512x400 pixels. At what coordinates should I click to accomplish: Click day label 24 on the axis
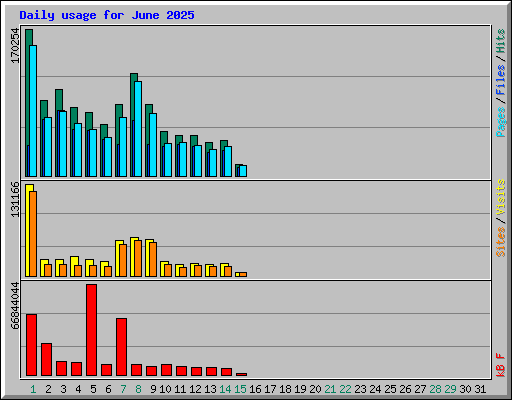(375, 389)
